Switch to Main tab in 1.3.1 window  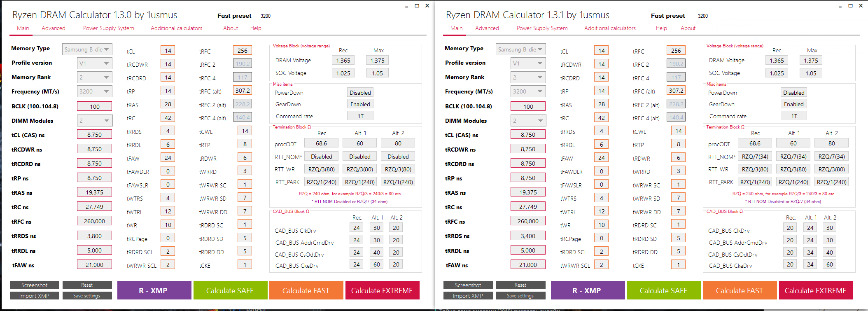456,28
